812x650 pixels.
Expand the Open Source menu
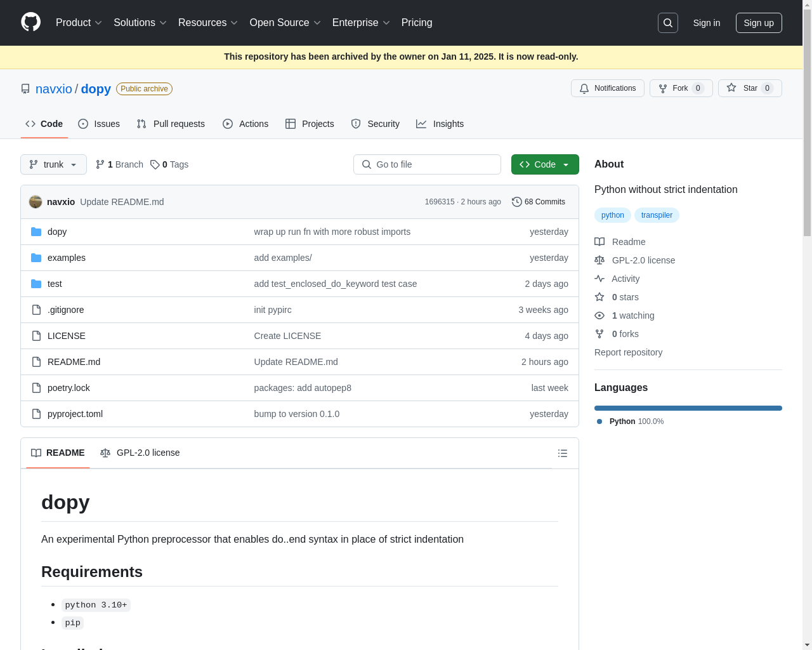tap(285, 23)
